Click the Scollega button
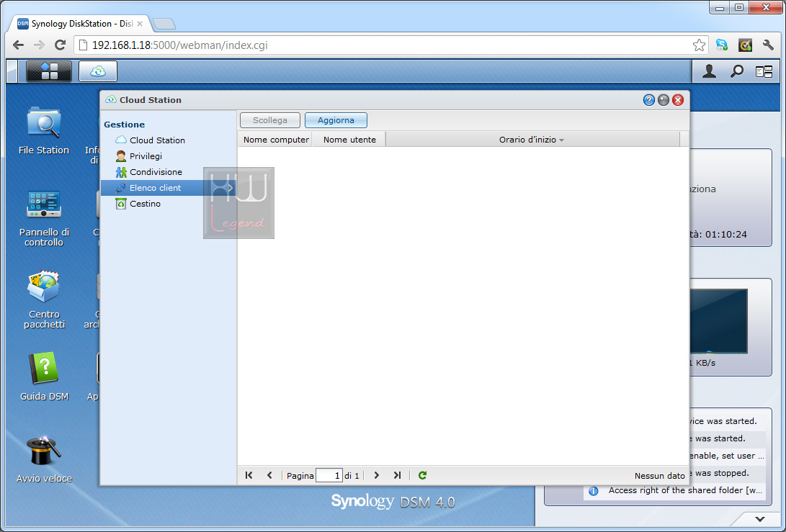The width and height of the screenshot is (786, 532). click(270, 120)
